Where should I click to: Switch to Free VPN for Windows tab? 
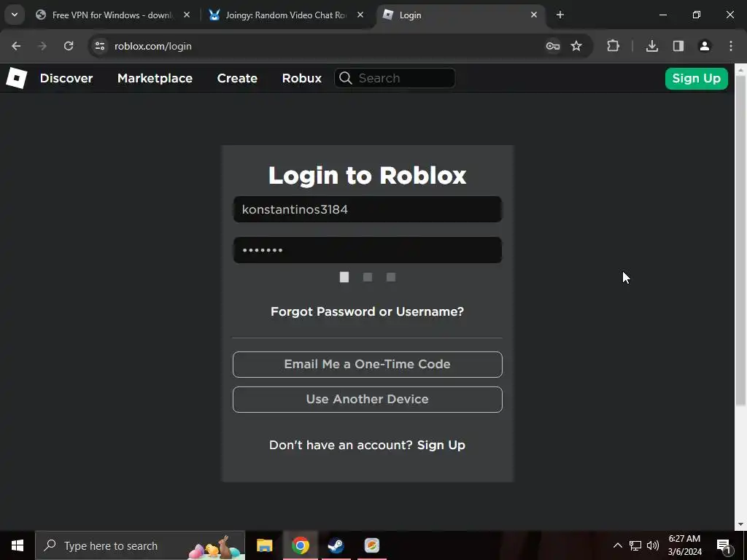tap(113, 15)
